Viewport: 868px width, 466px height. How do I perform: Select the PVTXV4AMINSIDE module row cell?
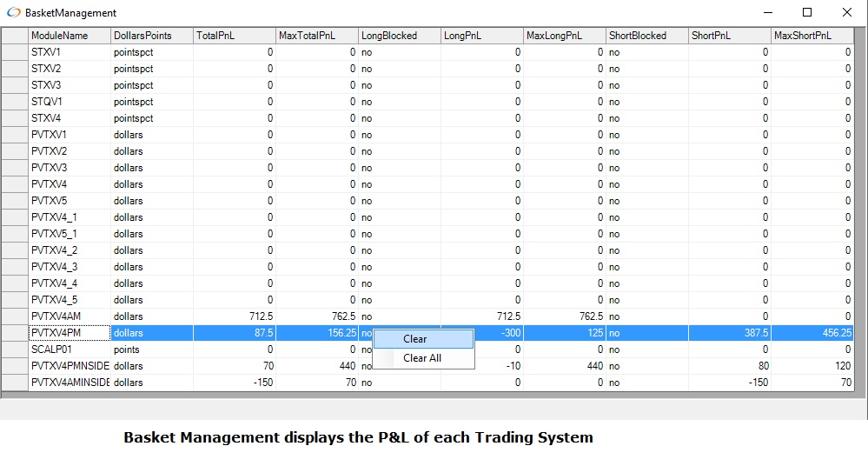70,383
